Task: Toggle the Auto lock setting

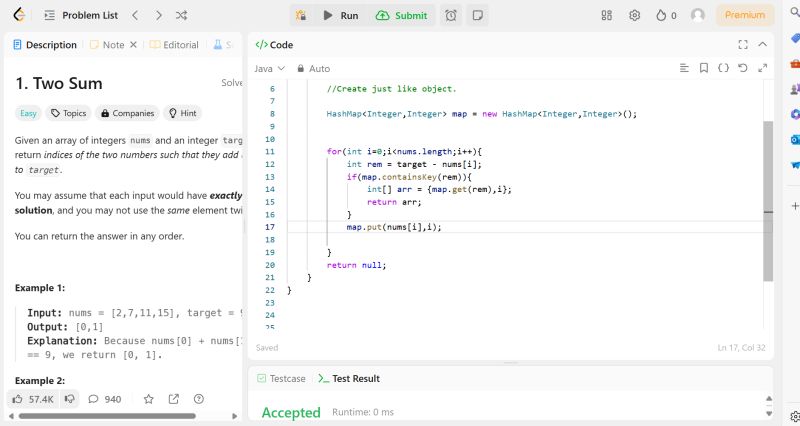Action: pos(312,68)
